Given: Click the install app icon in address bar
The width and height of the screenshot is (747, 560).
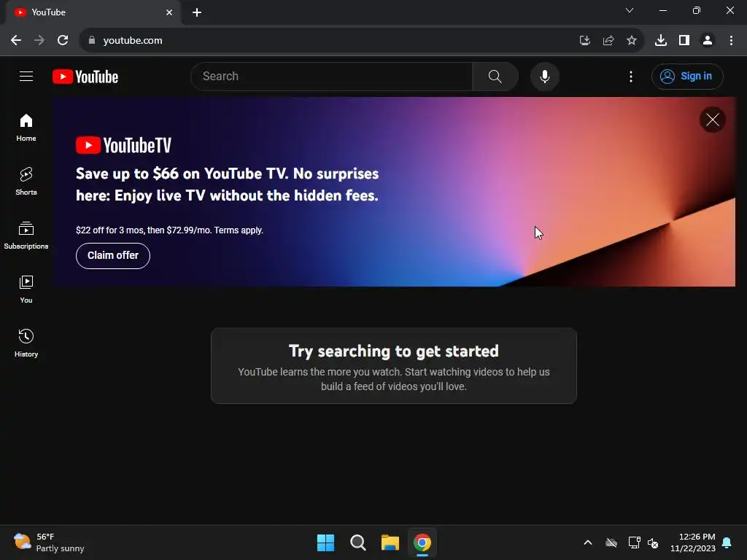Looking at the screenshot, I should click(584, 41).
